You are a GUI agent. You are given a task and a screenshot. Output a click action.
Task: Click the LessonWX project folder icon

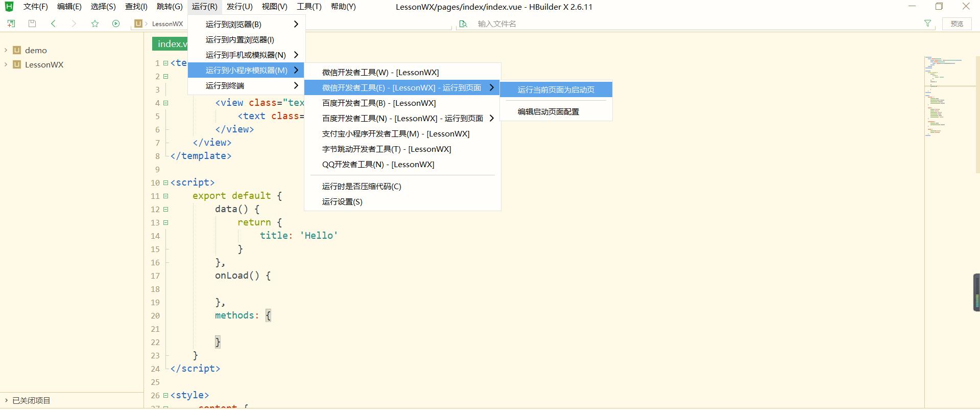[17, 64]
